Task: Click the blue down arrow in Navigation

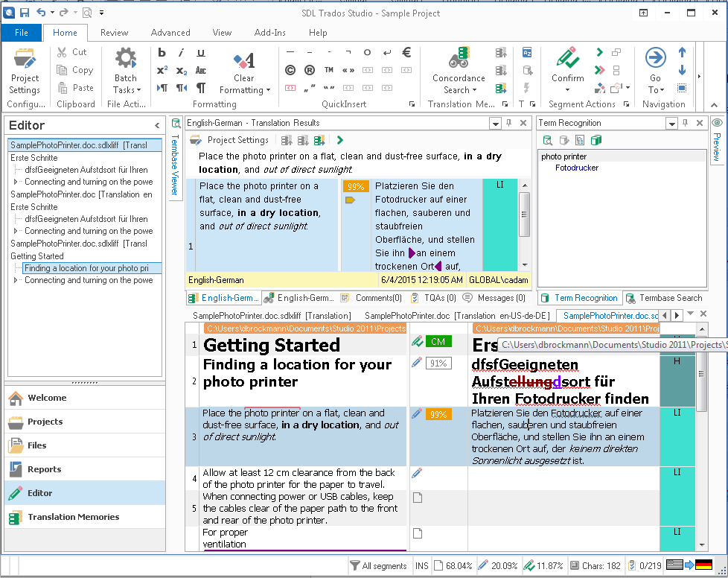Action: tap(682, 70)
